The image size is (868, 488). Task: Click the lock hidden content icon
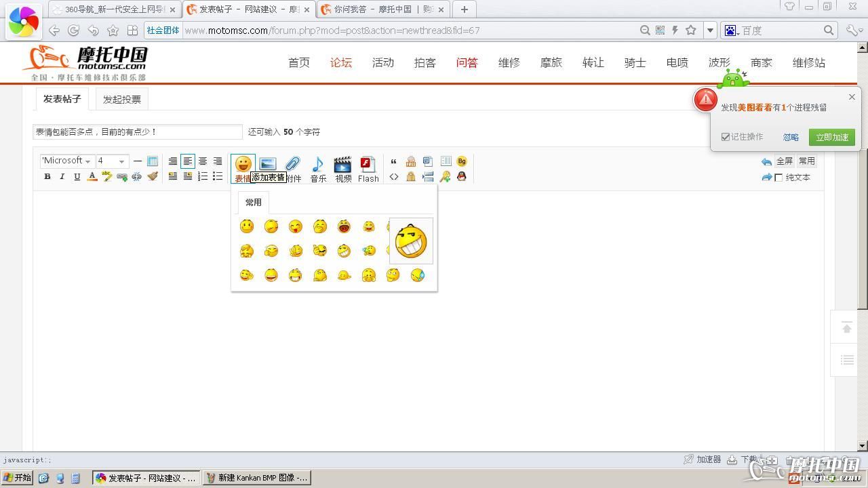click(x=411, y=177)
